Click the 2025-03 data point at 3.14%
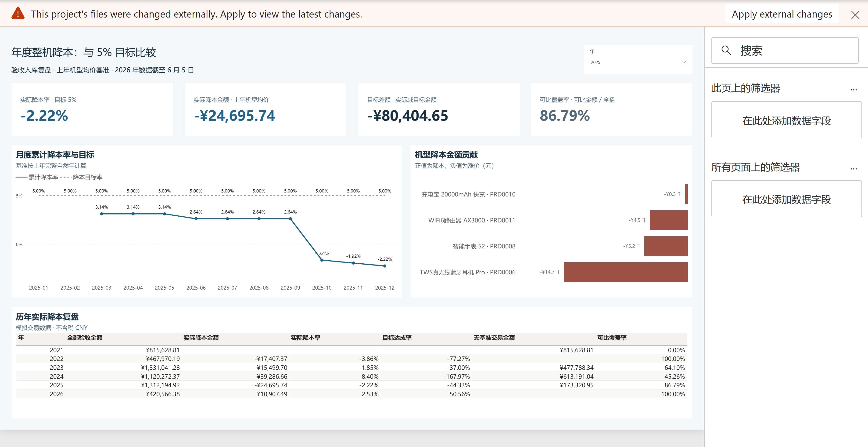The width and height of the screenshot is (868, 447). click(101, 214)
